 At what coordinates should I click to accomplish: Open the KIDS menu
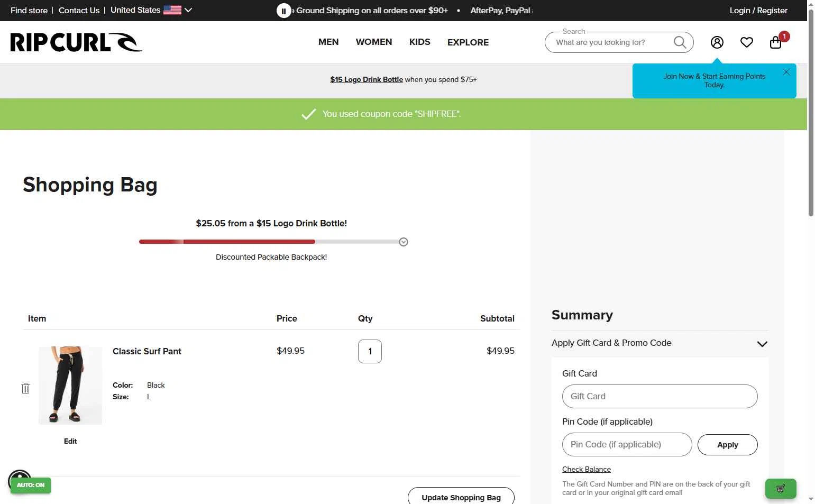[420, 42]
